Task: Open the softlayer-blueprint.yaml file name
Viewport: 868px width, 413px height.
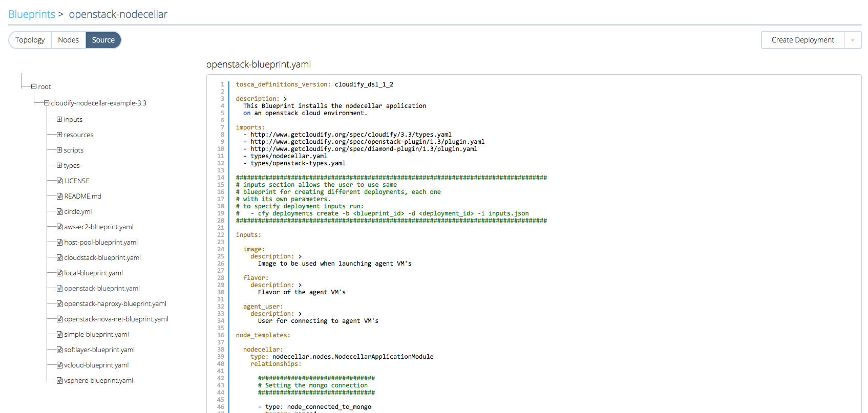Action: tap(99, 350)
